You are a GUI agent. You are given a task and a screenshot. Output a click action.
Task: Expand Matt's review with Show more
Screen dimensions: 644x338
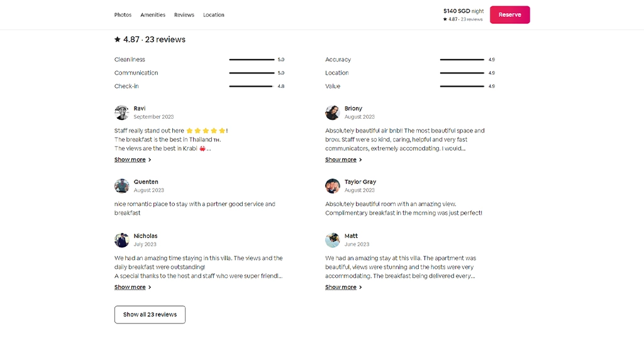[x=344, y=287]
